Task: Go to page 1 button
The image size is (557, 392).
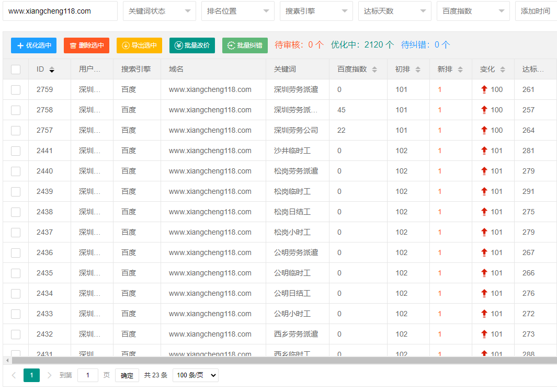Action: (31, 375)
